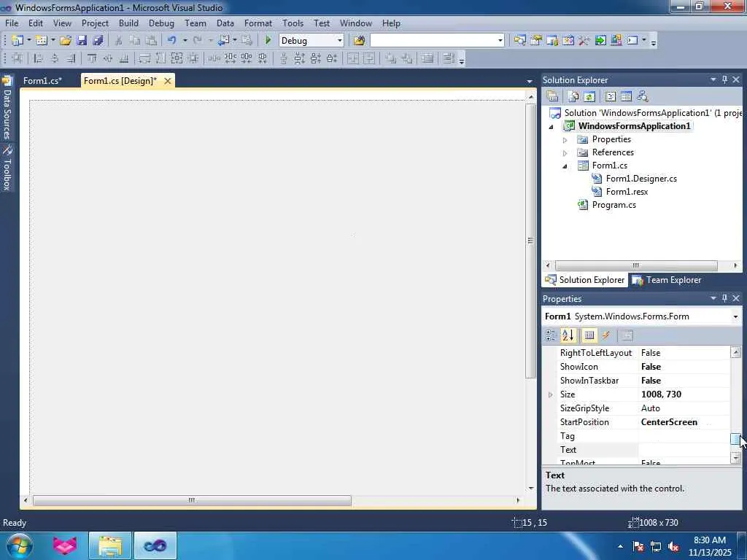
Task: Show Events with the lightning bolt icon
Action: click(606, 335)
